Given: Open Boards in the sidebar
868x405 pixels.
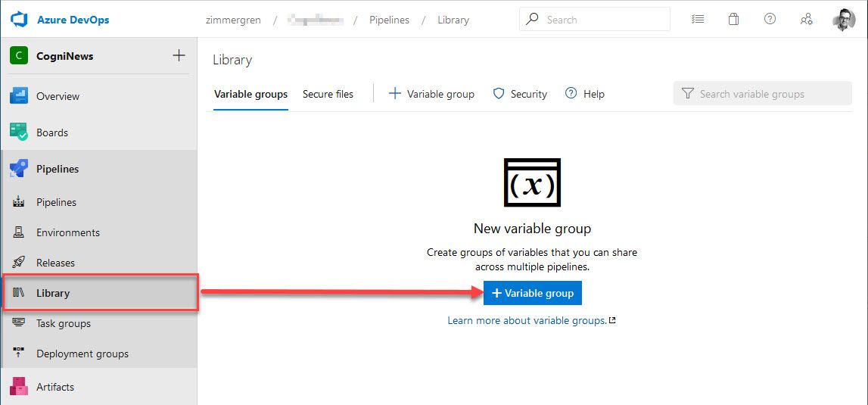Looking at the screenshot, I should pos(52,132).
